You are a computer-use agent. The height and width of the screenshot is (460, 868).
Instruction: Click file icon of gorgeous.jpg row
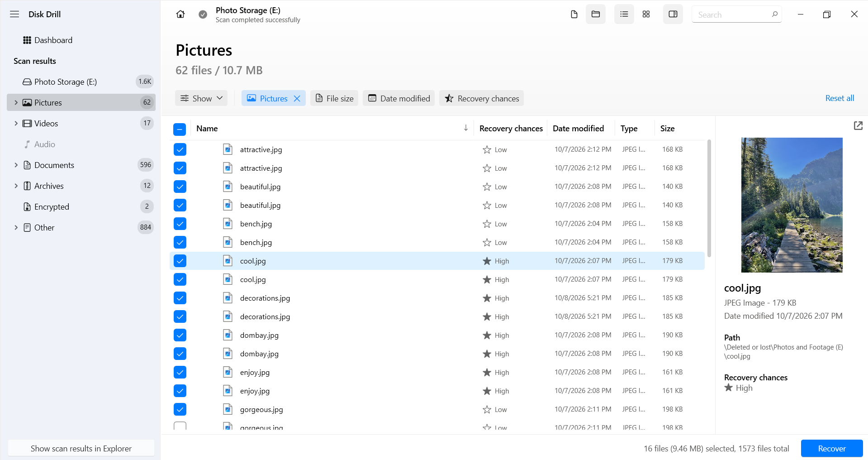[228, 409]
